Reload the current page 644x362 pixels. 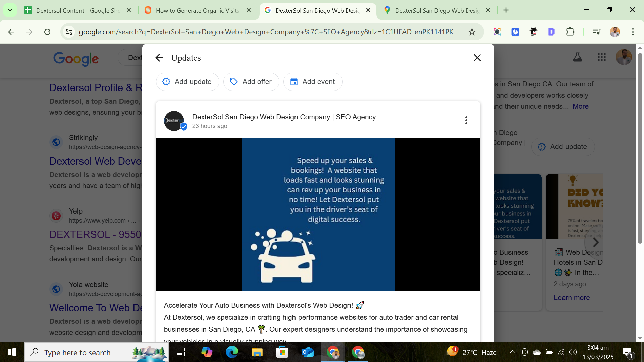pyautogui.click(x=47, y=32)
